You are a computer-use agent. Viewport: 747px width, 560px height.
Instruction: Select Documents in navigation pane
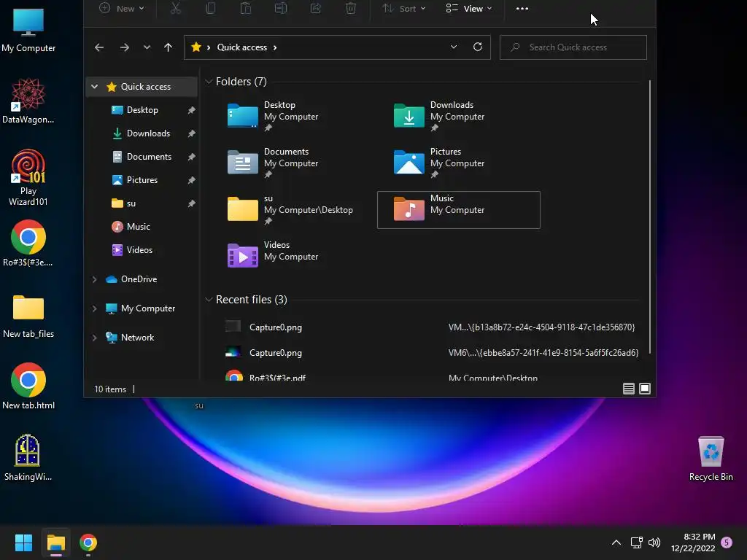pyautogui.click(x=142, y=157)
